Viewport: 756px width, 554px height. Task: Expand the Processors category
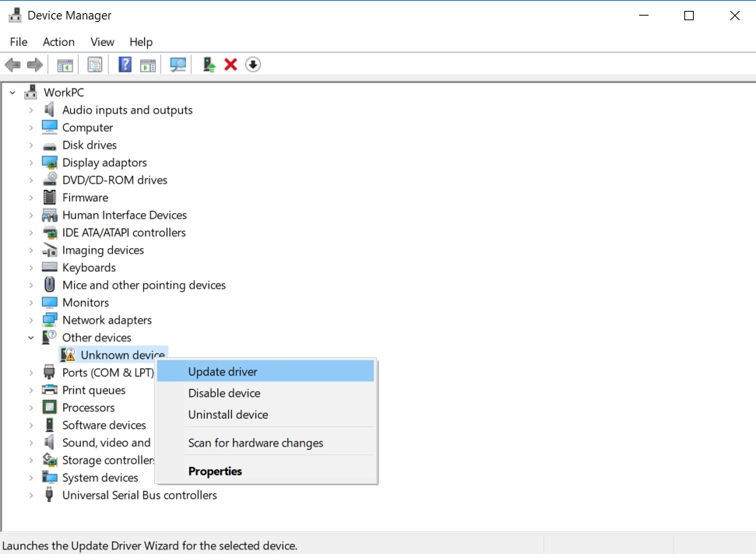coord(31,408)
